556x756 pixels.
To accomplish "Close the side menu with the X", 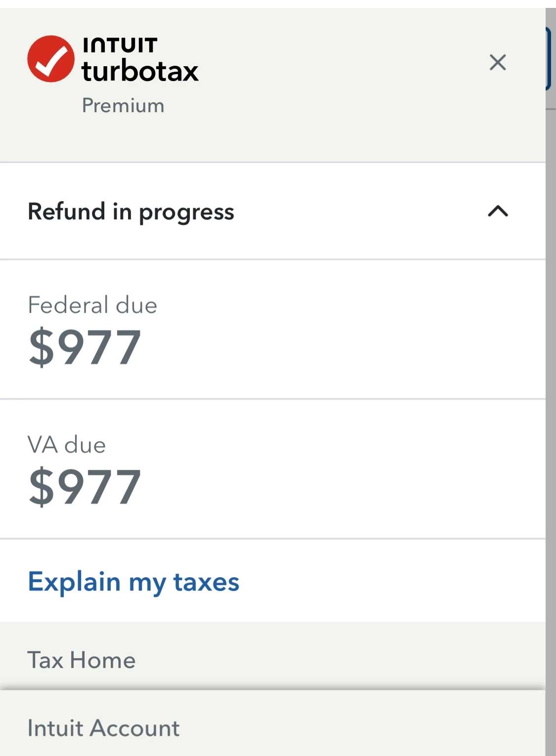I will [x=497, y=62].
